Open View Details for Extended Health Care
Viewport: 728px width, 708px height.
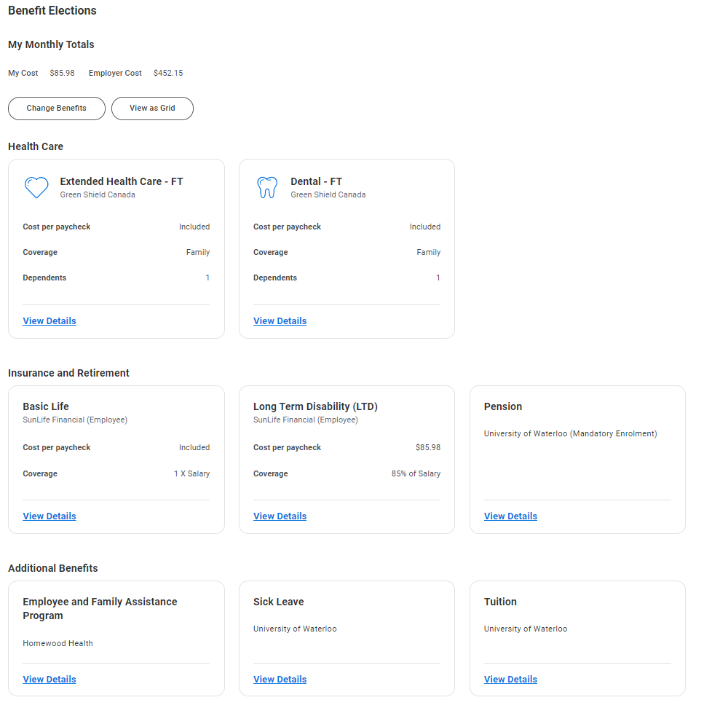50,321
